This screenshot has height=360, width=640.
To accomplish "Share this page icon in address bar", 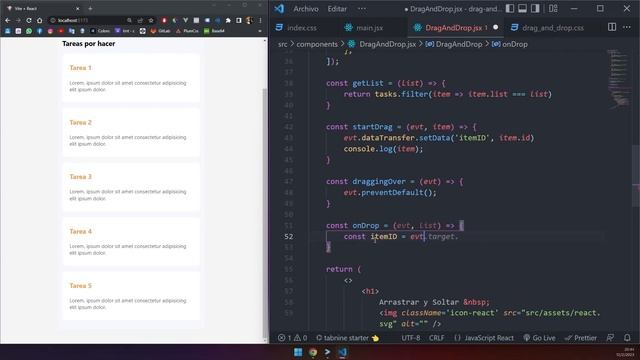I will point(140,20).
